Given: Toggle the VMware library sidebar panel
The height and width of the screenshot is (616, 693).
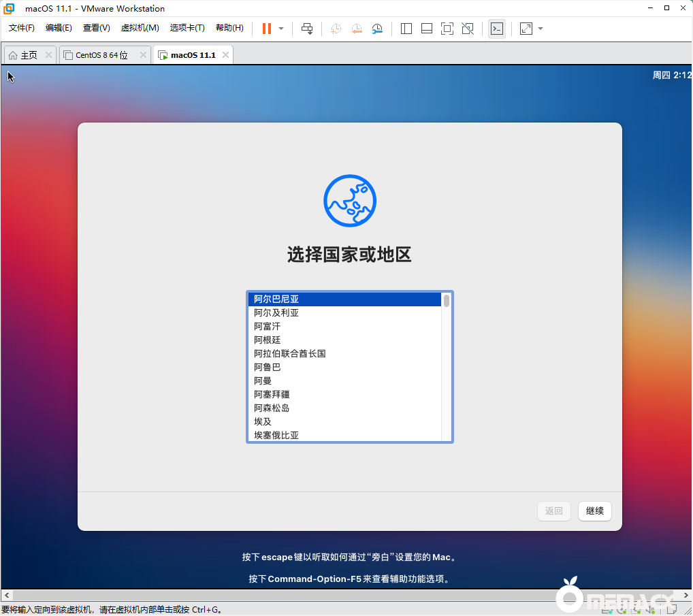Looking at the screenshot, I should (406, 28).
